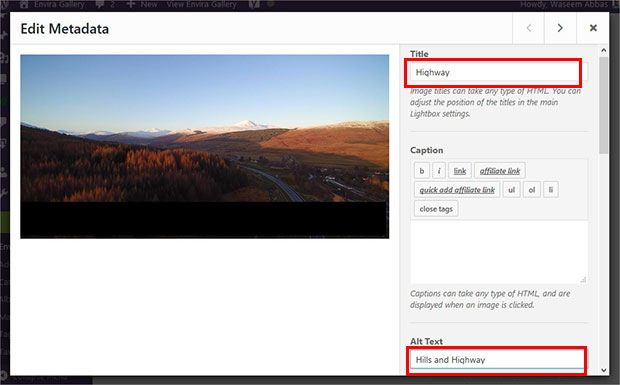
Task: Open New menu in WordPress admin bar
Action: click(x=142, y=5)
